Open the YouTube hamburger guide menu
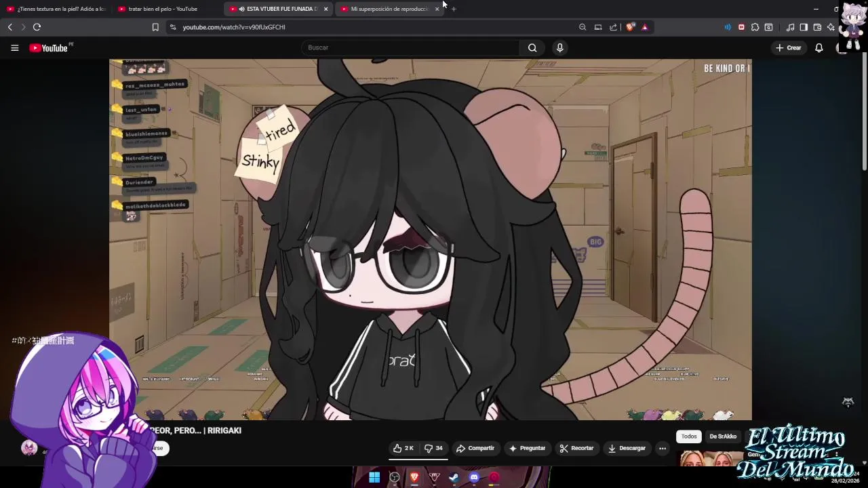The height and width of the screenshot is (488, 868). tap(14, 47)
